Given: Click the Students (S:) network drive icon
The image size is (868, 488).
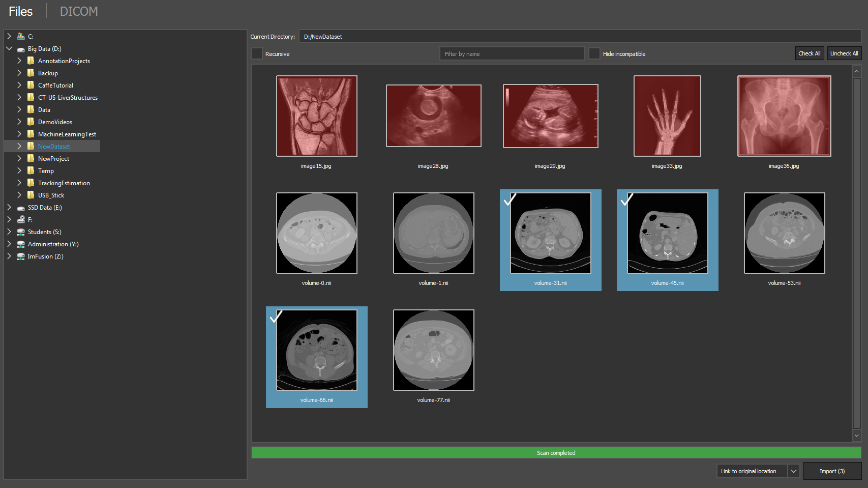Looking at the screenshot, I should click(x=21, y=232).
